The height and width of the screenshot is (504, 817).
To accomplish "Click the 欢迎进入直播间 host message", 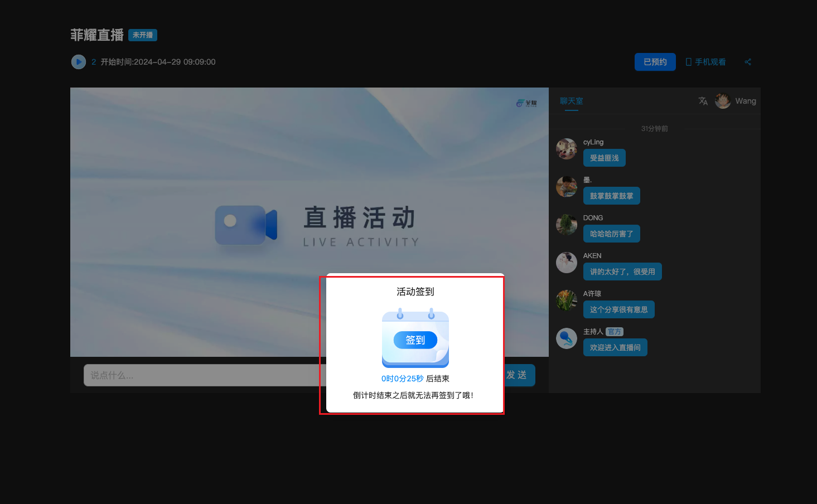I will click(615, 347).
